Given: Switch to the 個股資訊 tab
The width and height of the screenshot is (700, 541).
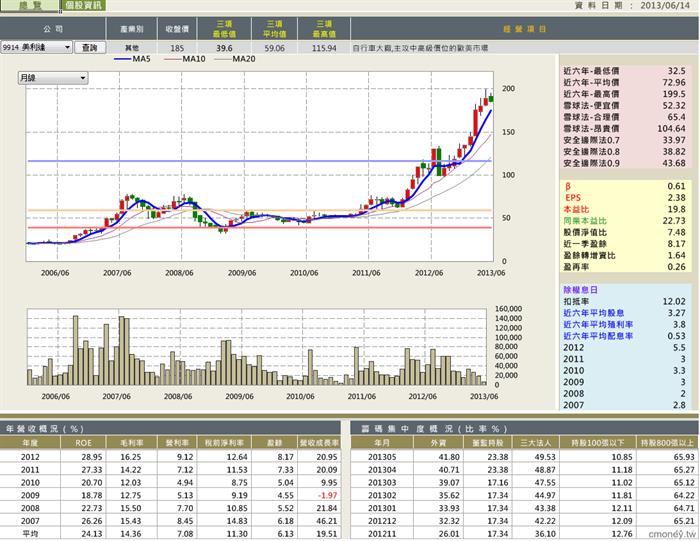Looking at the screenshot, I should 83,5.
